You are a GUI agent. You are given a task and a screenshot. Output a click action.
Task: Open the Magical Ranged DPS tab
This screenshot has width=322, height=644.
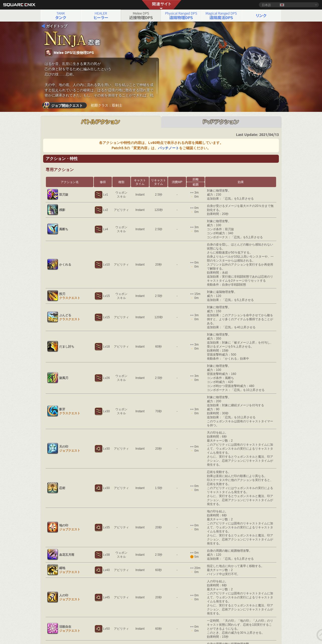(x=221, y=16)
